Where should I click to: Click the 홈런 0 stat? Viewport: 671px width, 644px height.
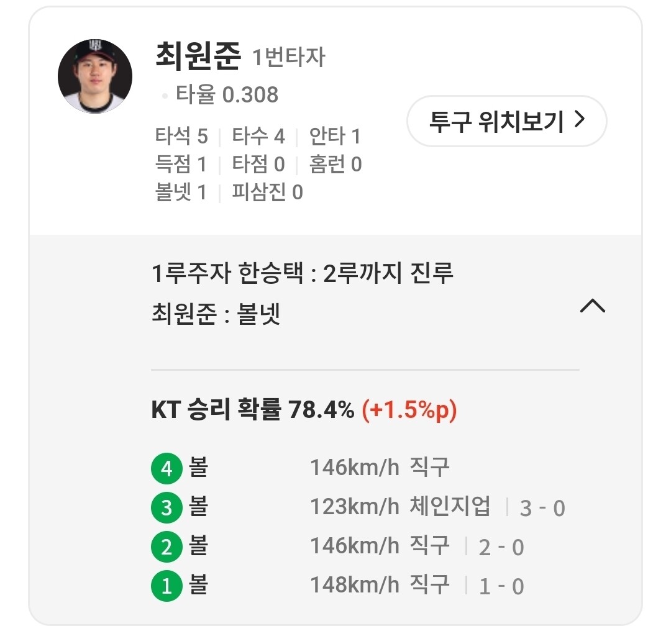pos(335,165)
